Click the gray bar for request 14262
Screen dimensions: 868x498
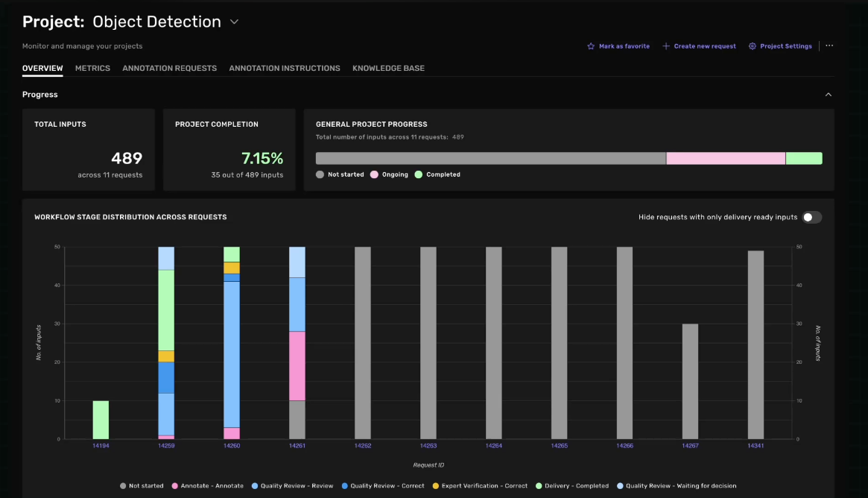[363, 343]
